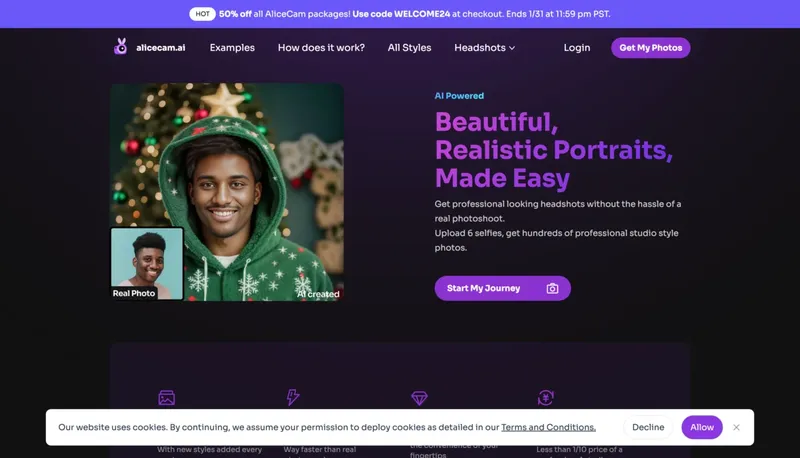Click the currency refresh feature icon
Viewport: 800px width, 458px height.
(546, 398)
